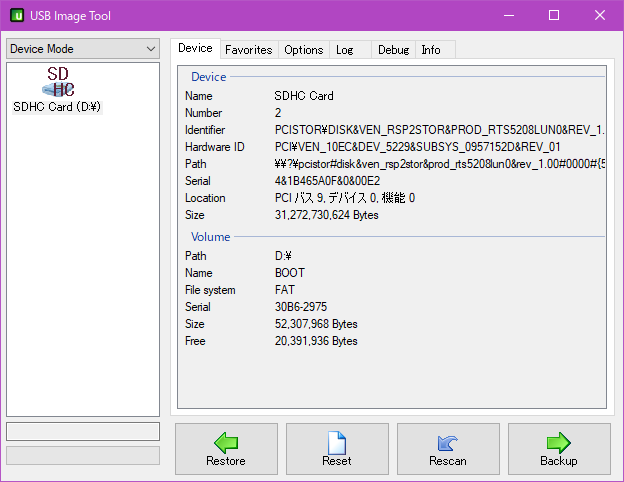This screenshot has height=482, width=624.
Task: Click the Identifier value PCISTOR¥DISK&VEN_RSP2STOR
Action: tap(439, 130)
